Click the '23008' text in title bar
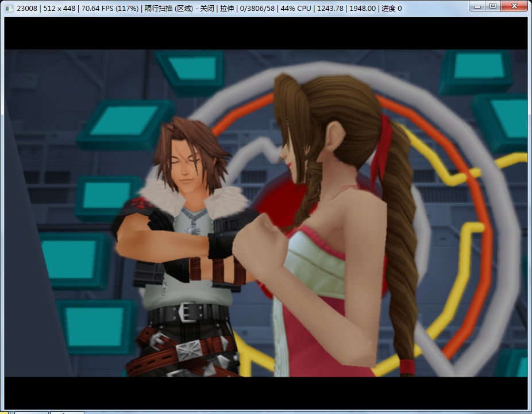532x414 pixels. pyautogui.click(x=27, y=8)
